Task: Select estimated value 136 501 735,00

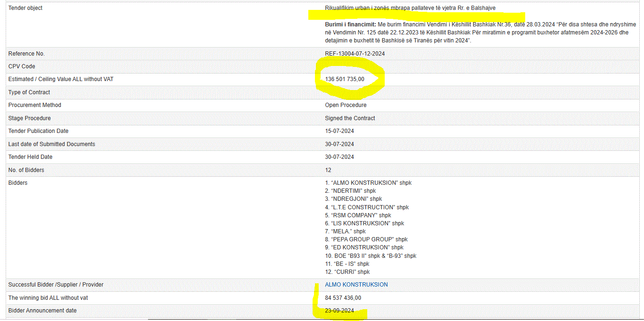Action: (x=345, y=79)
